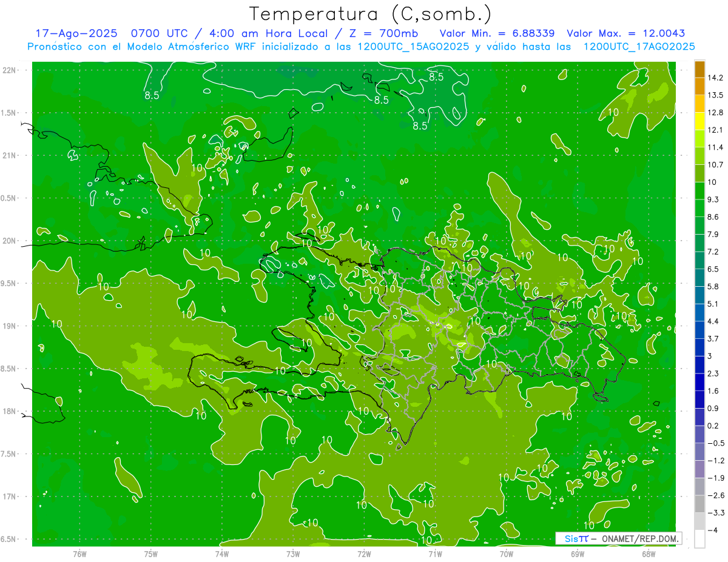
Task: Click the '-3.3' colorbar value
Action: [716, 512]
